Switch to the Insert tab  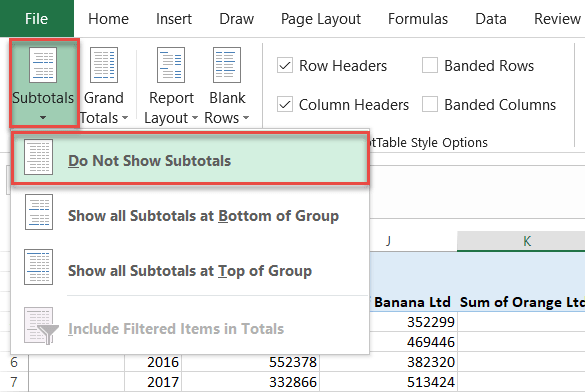pyautogui.click(x=174, y=19)
